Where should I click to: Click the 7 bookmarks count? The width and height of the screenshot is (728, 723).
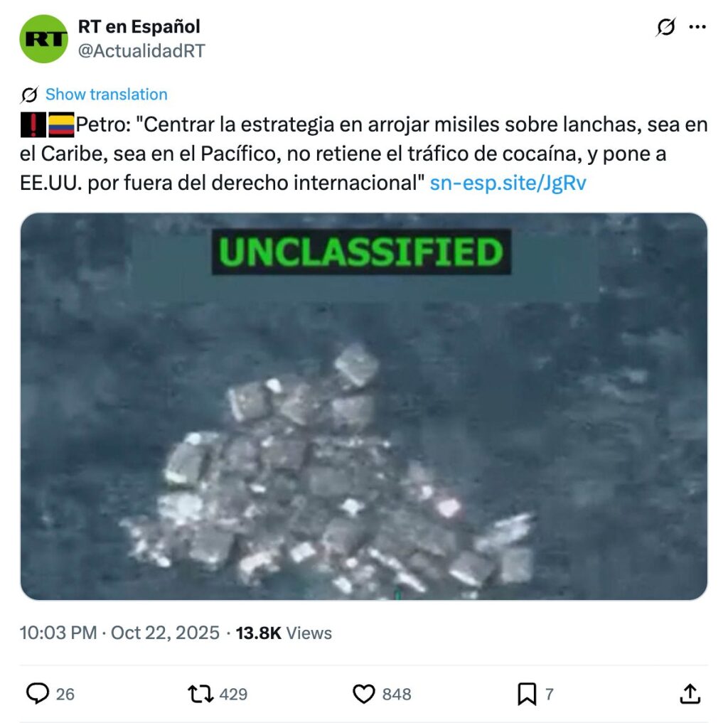pyautogui.click(x=550, y=695)
